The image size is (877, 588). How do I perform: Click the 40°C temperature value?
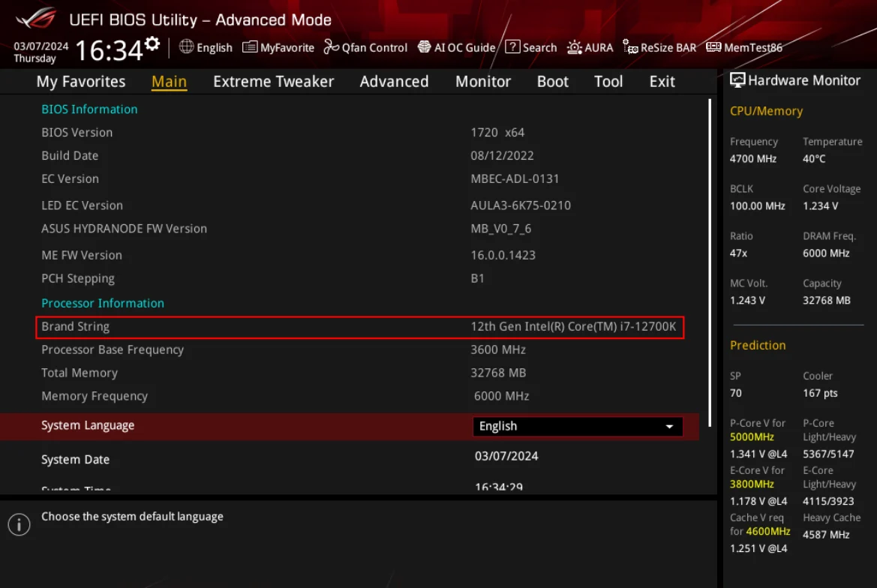coord(814,159)
